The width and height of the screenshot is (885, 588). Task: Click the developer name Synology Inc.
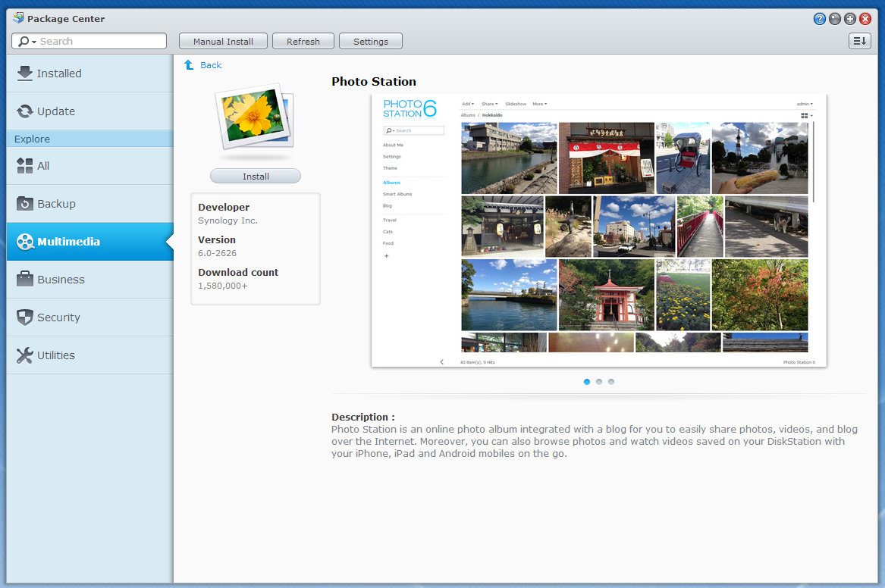(x=228, y=220)
